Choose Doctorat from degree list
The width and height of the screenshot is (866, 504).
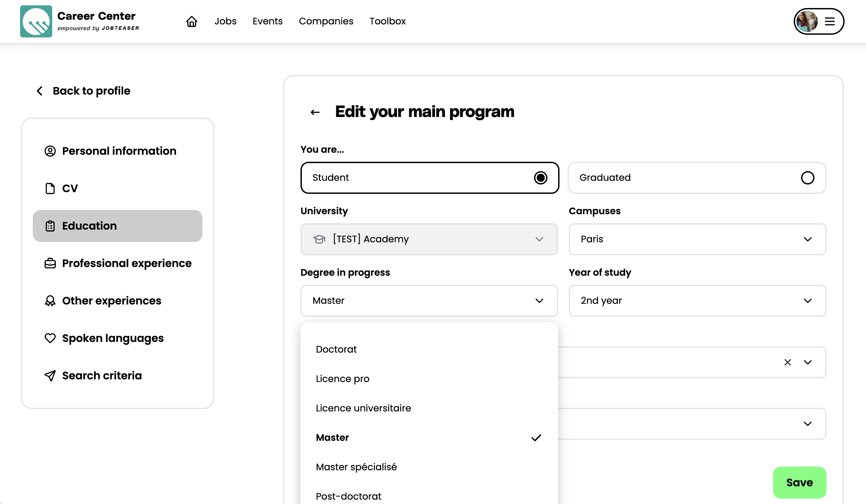[x=336, y=349]
